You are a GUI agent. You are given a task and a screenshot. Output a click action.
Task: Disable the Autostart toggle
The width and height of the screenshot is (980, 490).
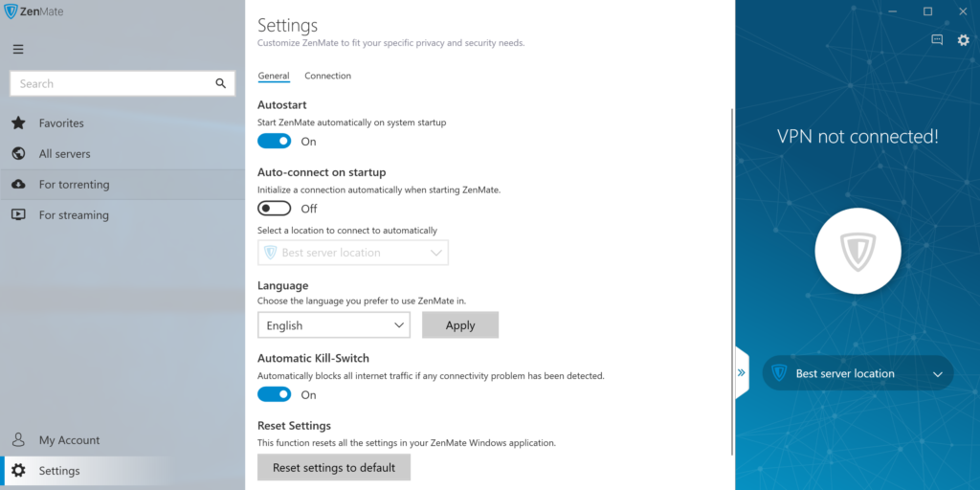click(x=275, y=142)
